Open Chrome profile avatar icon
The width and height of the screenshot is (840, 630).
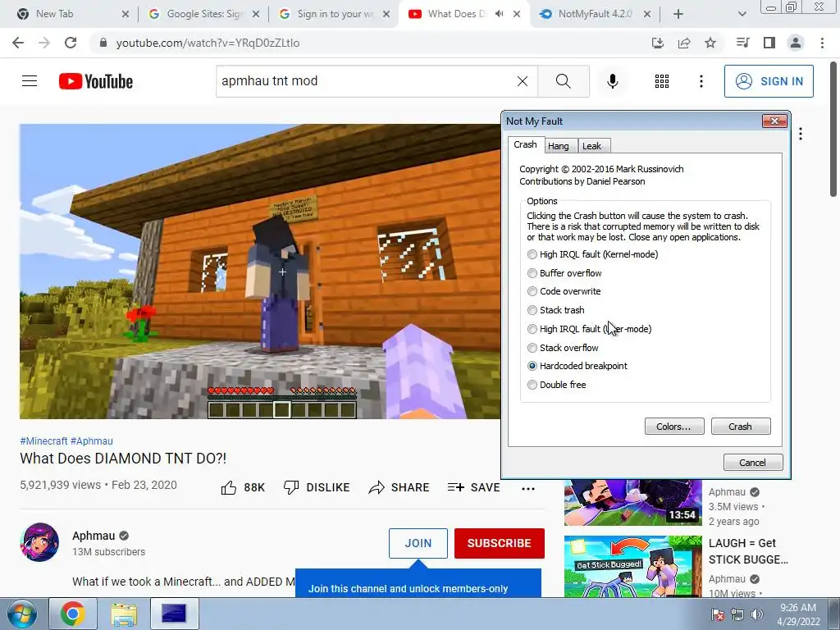796,43
